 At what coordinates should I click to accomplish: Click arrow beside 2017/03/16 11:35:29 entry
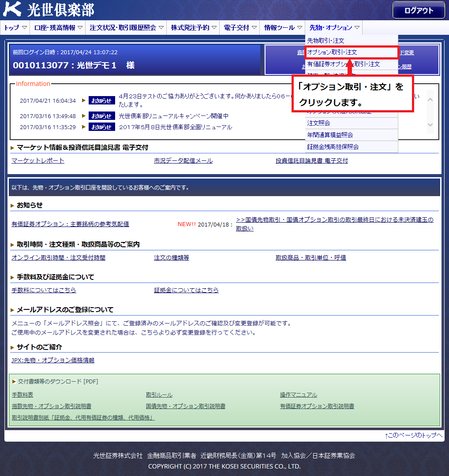coord(83,127)
